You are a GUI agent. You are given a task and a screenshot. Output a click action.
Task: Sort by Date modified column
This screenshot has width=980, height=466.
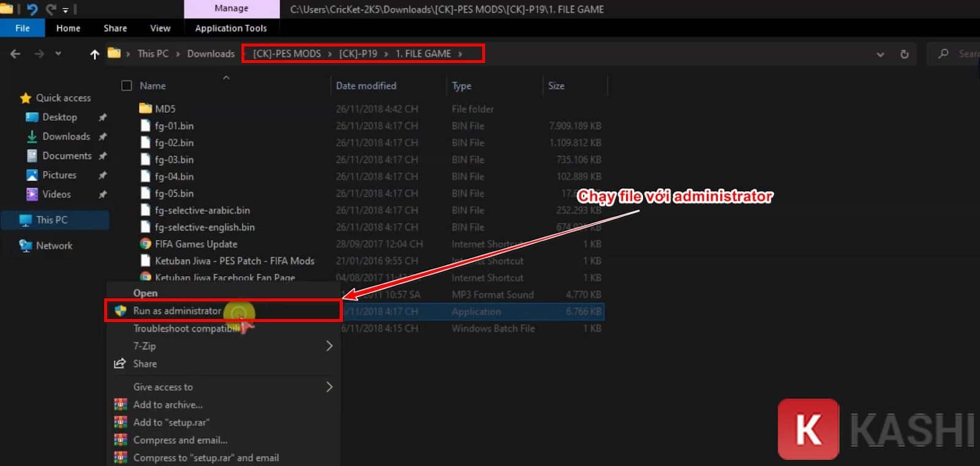[366, 86]
